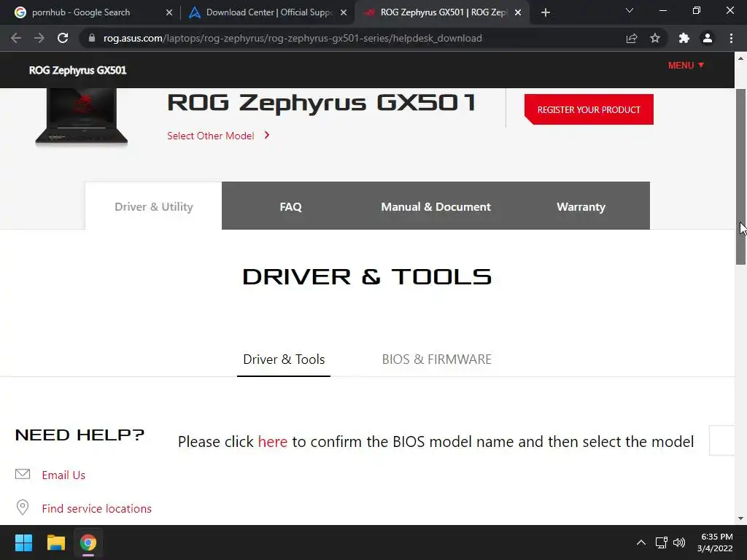This screenshot has height=560, width=747.
Task: Open a new browser tab
Action: tap(546, 12)
